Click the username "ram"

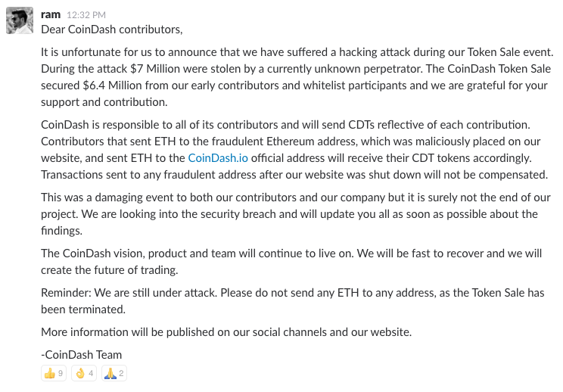click(x=51, y=14)
